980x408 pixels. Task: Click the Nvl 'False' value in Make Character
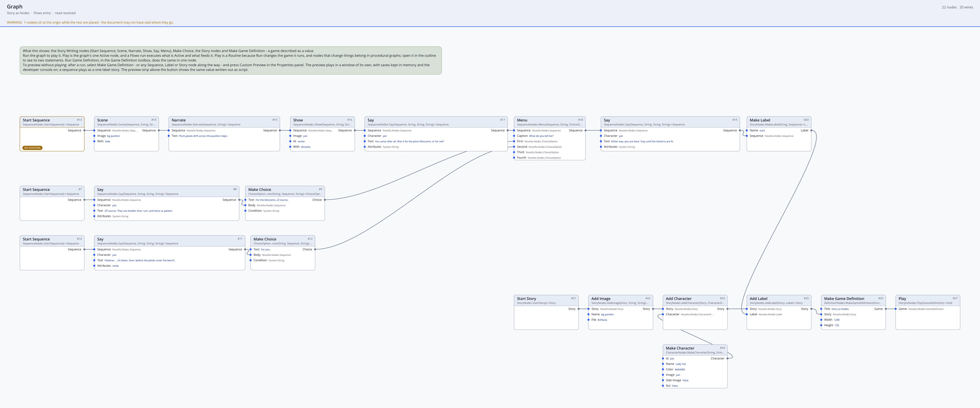(675, 386)
